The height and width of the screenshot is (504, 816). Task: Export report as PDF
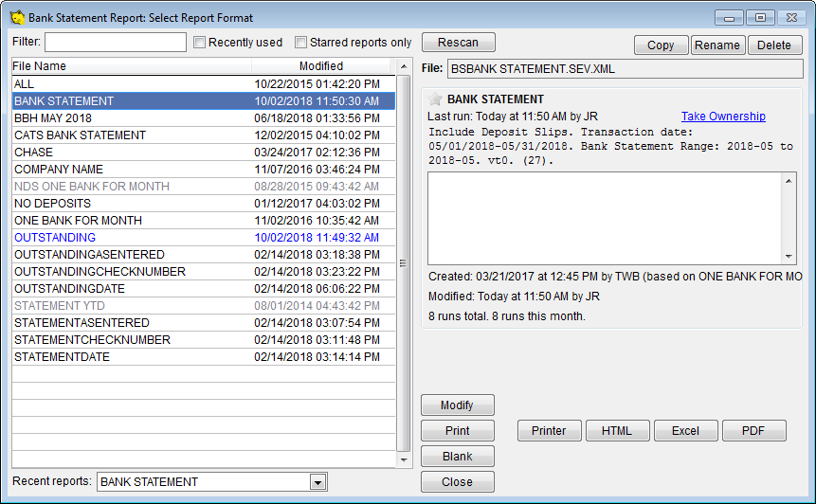click(x=753, y=431)
